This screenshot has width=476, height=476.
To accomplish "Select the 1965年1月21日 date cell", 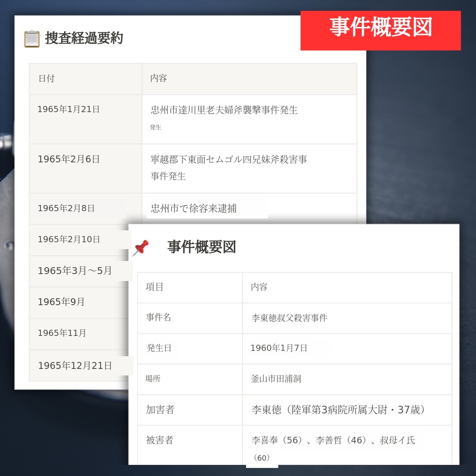I will (68, 109).
